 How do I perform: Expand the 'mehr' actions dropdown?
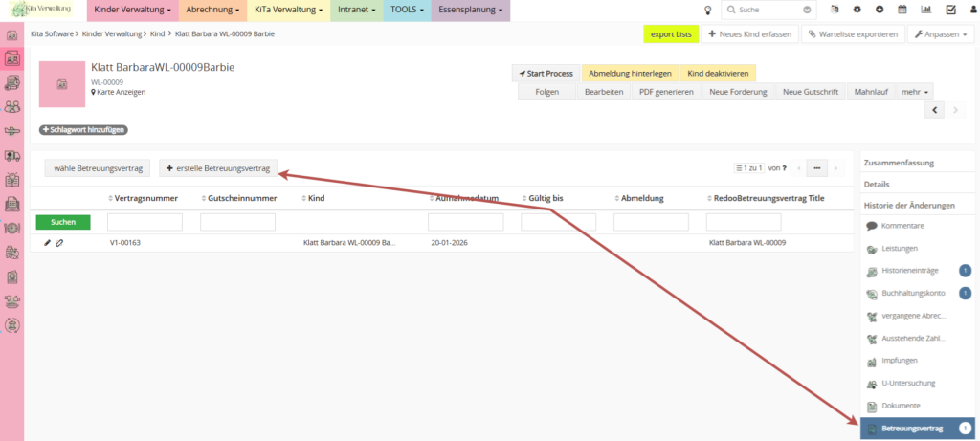pos(916,92)
